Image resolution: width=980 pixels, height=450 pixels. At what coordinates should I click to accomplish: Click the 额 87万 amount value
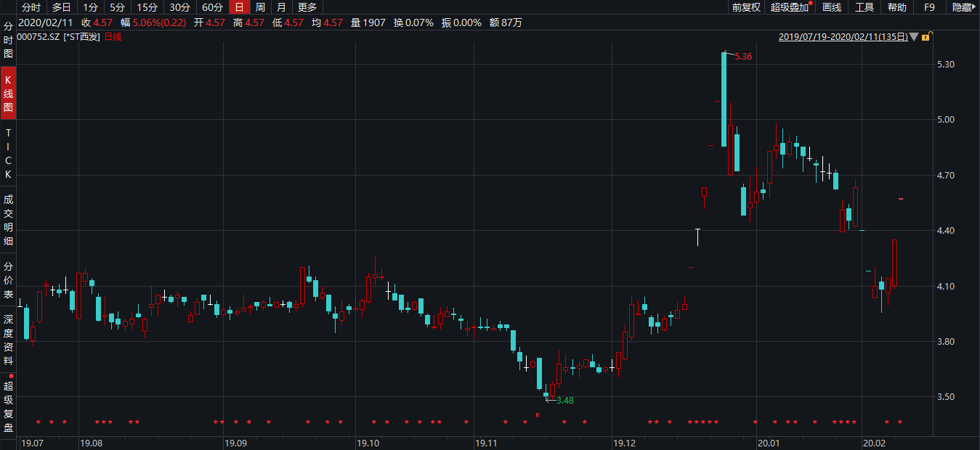click(x=506, y=22)
